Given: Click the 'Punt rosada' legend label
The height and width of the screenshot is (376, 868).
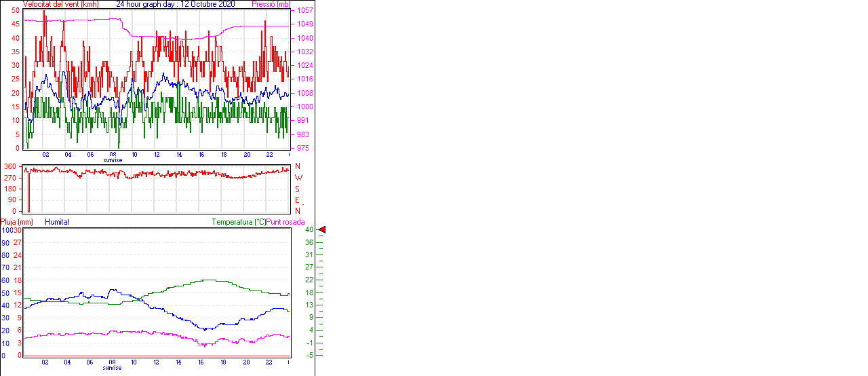Looking at the screenshot, I should [285, 222].
